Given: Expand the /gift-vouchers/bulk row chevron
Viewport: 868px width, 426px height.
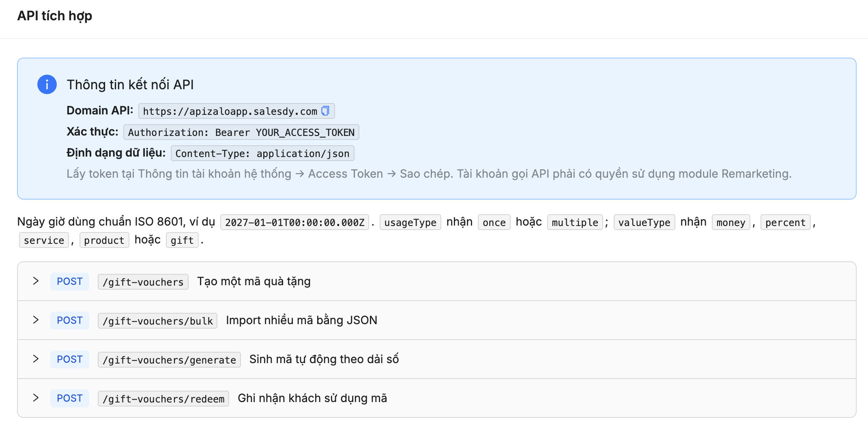Looking at the screenshot, I should click(36, 320).
